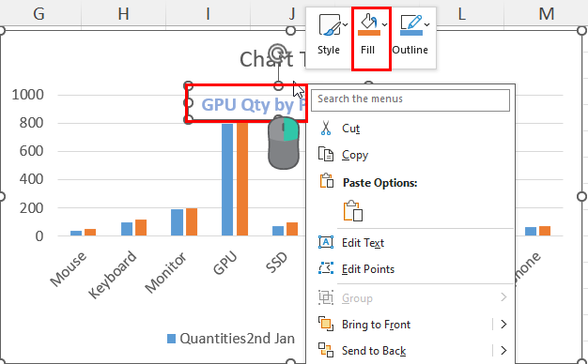The image size is (588, 364).
Task: Click the SSD axis label
Action: (x=277, y=262)
